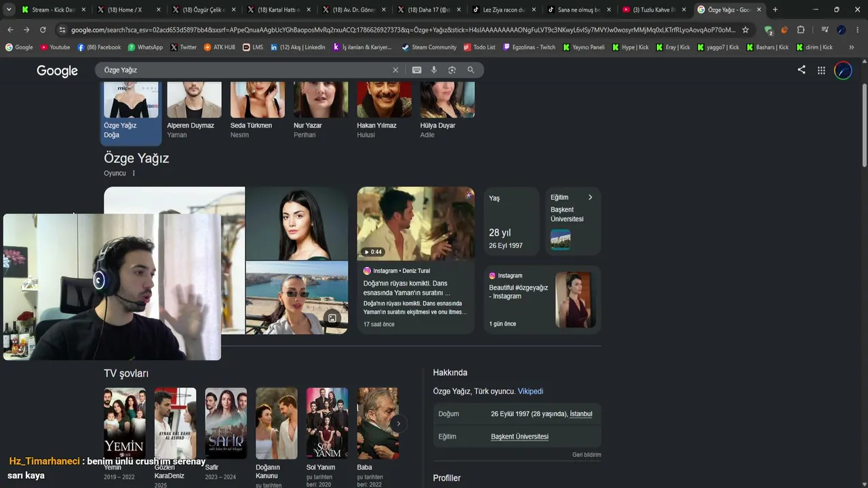Open the WhatsApp bookmark
Image resolution: width=868 pixels, height=488 pixels.
(x=144, y=47)
